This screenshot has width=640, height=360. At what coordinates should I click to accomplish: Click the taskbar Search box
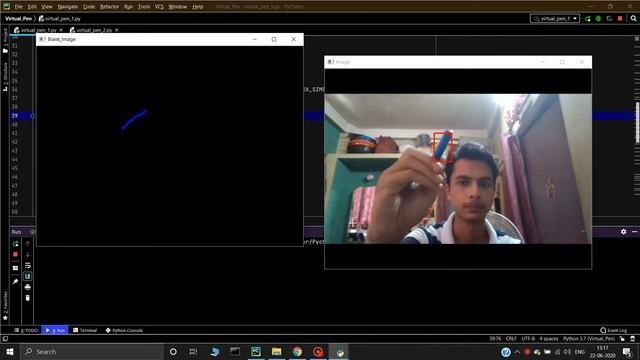[91, 351]
